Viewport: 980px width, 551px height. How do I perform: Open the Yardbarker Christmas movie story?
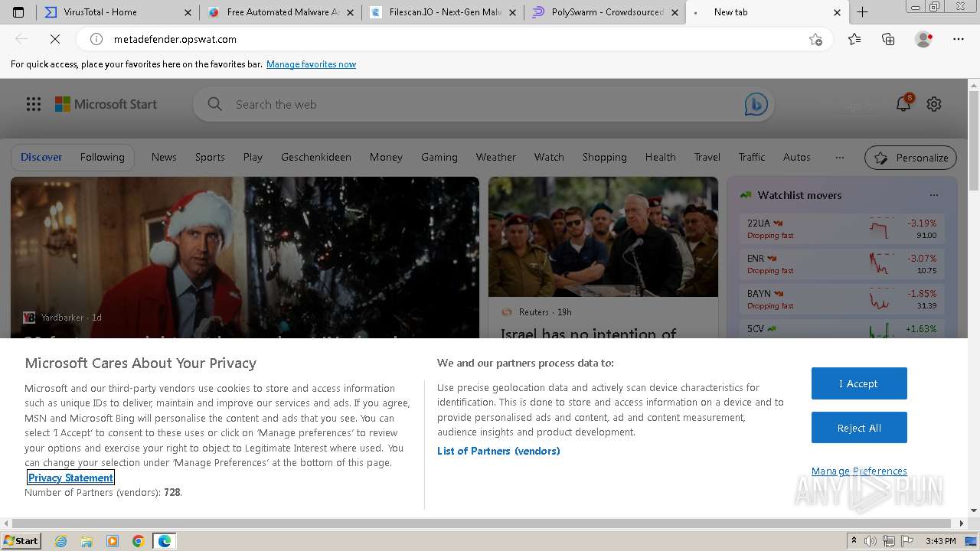click(x=245, y=257)
